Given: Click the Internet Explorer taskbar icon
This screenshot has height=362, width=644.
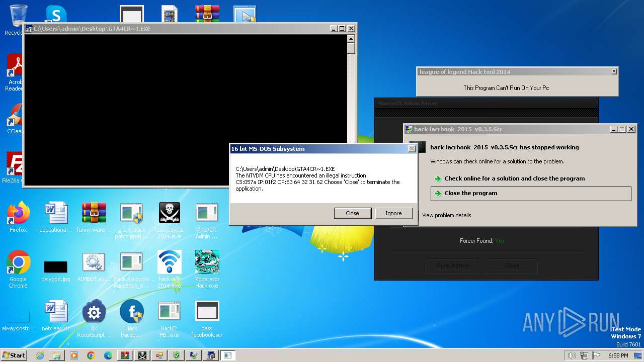Looking at the screenshot, I should [40, 355].
